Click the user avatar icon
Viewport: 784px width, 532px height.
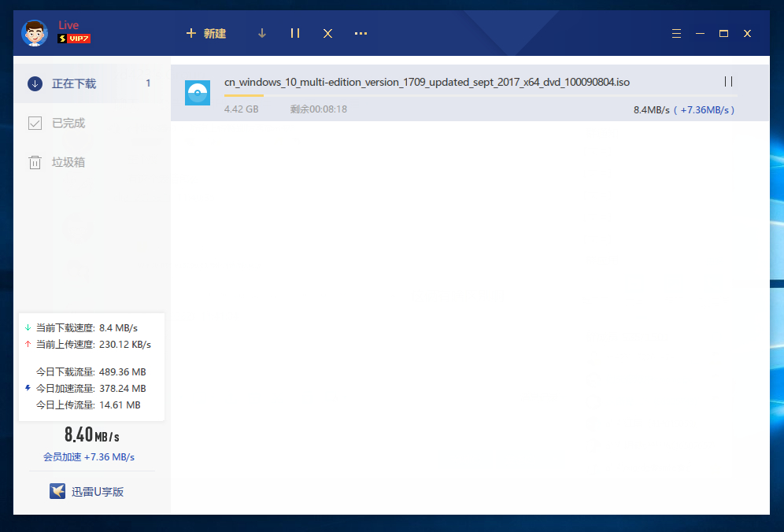[35, 33]
